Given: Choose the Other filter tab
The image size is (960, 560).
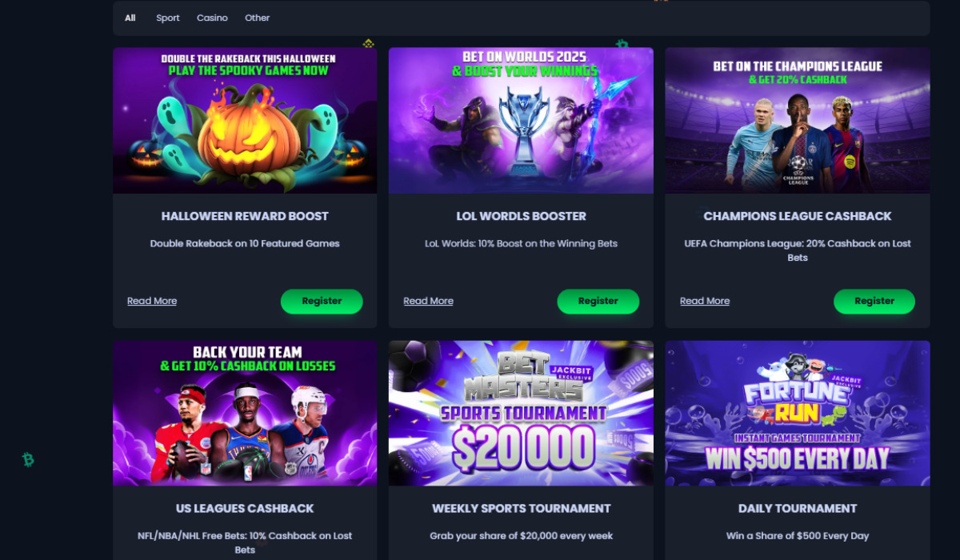Looking at the screenshot, I should [258, 18].
